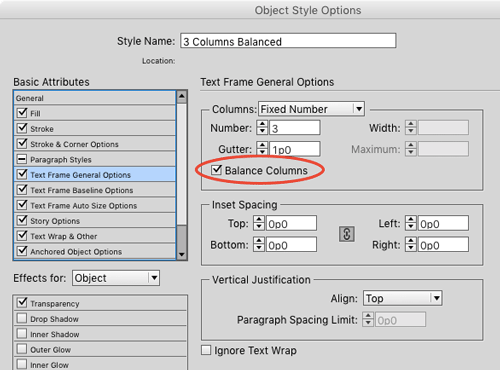Select the Drop Shadow row label
500x370 pixels.
tap(54, 319)
